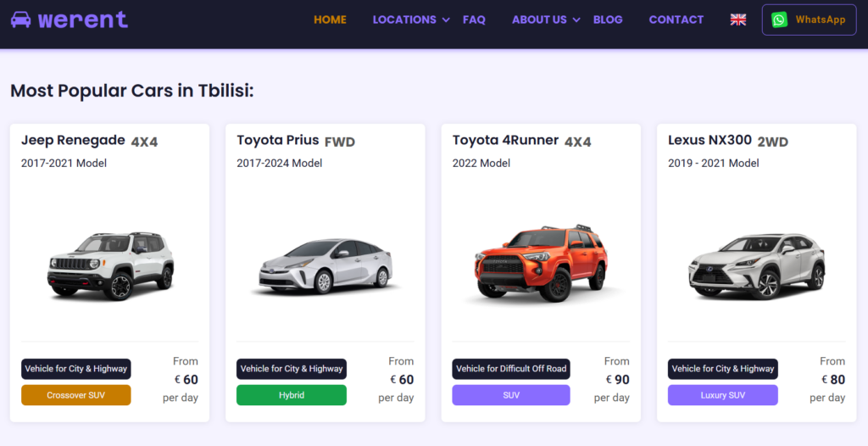Click the Lexus NX300 car image

[756, 266]
